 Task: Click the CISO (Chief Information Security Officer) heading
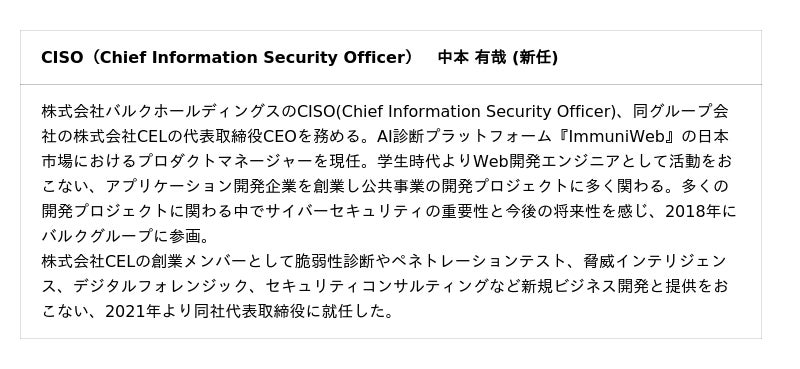[228, 58]
